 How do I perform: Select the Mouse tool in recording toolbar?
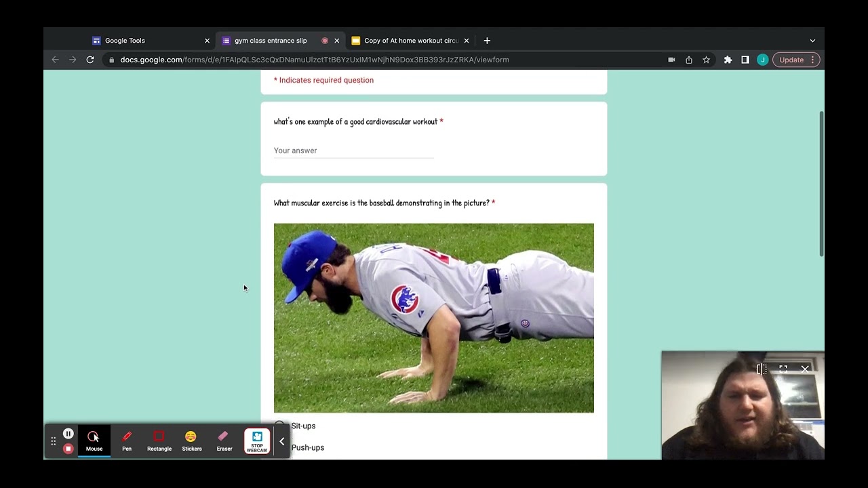click(94, 441)
